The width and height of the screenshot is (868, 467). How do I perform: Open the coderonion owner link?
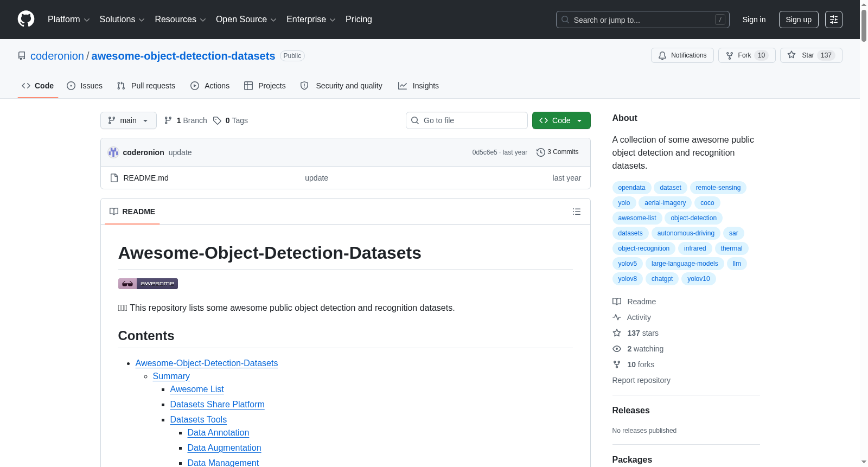point(57,56)
